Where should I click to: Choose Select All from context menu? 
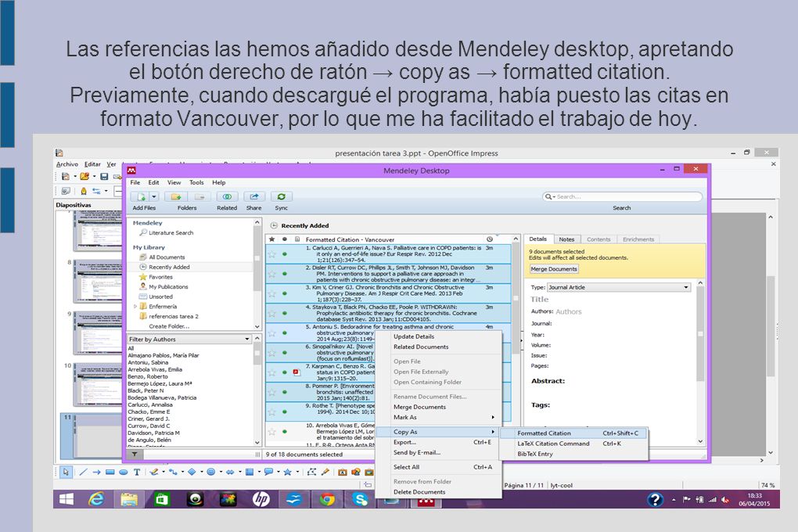click(438, 467)
